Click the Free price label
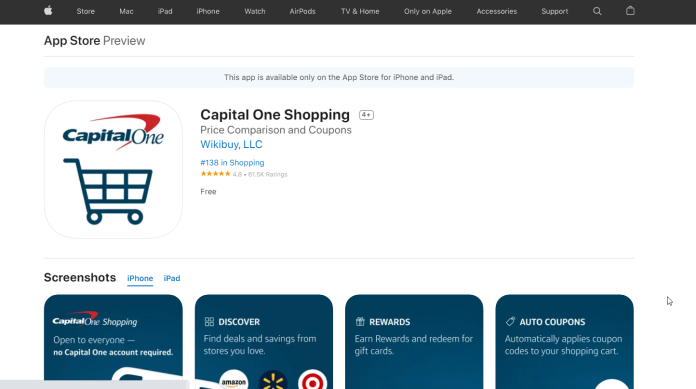Image resolution: width=696 pixels, height=389 pixels. [208, 192]
